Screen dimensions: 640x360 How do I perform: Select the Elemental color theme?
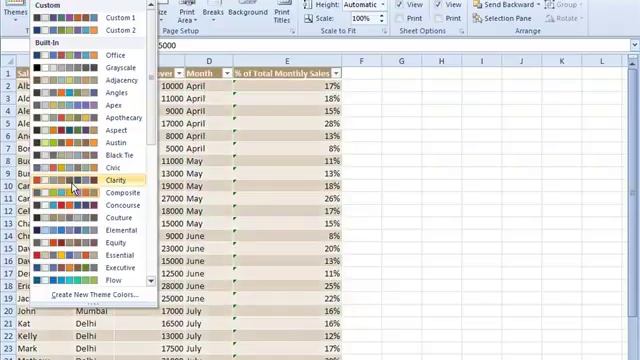(89, 230)
